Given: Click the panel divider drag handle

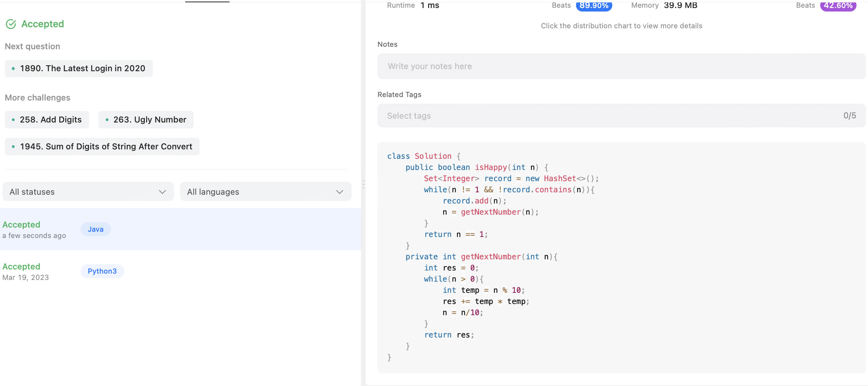Looking at the screenshot, I should [363, 184].
